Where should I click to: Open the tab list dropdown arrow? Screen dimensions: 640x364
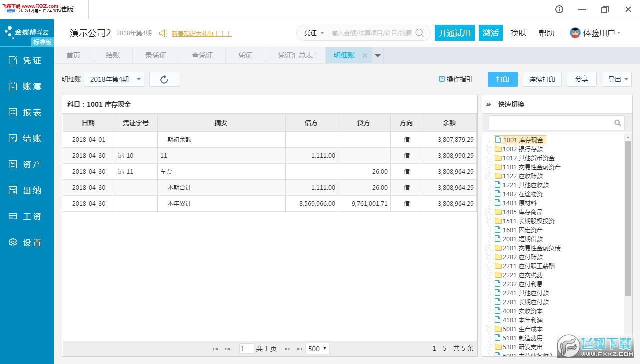click(x=378, y=56)
